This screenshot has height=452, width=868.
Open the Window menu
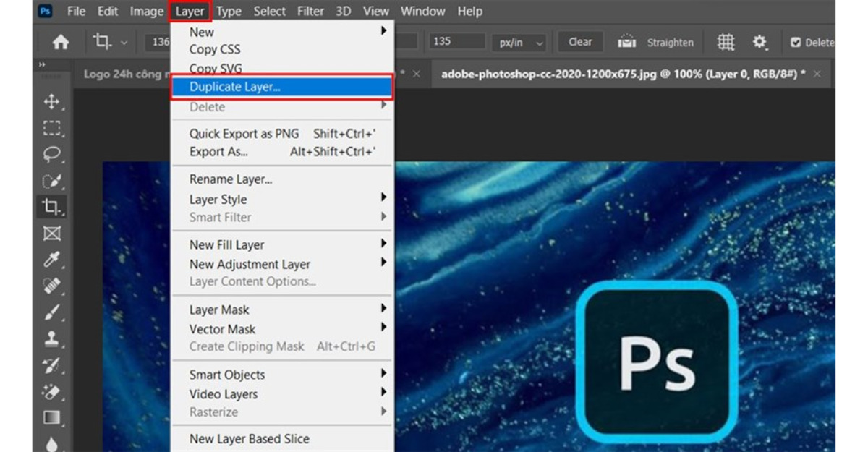point(423,12)
